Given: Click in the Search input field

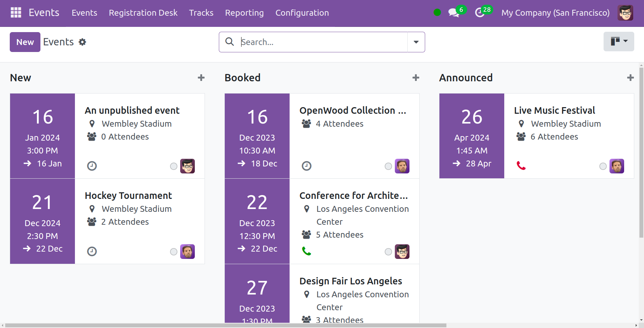Looking at the screenshot, I should pyautogui.click(x=323, y=42).
